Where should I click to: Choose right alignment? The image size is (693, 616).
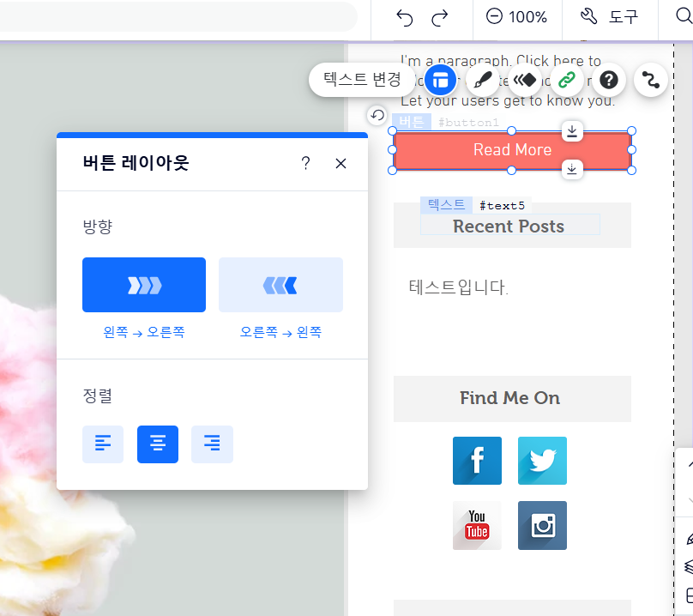click(212, 444)
